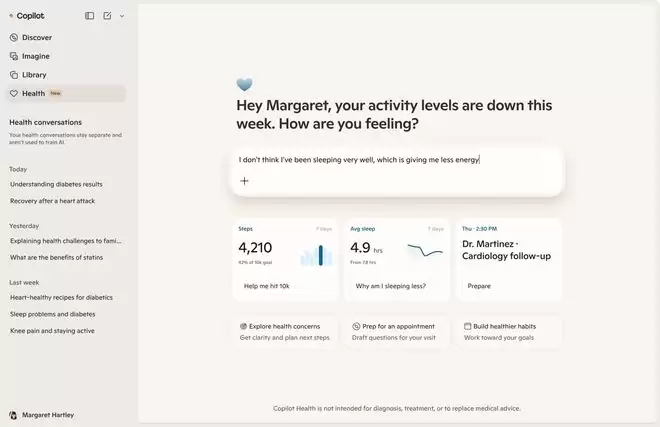The height and width of the screenshot is (427, 660).
Task: Open the Discover page
Action: [36, 38]
